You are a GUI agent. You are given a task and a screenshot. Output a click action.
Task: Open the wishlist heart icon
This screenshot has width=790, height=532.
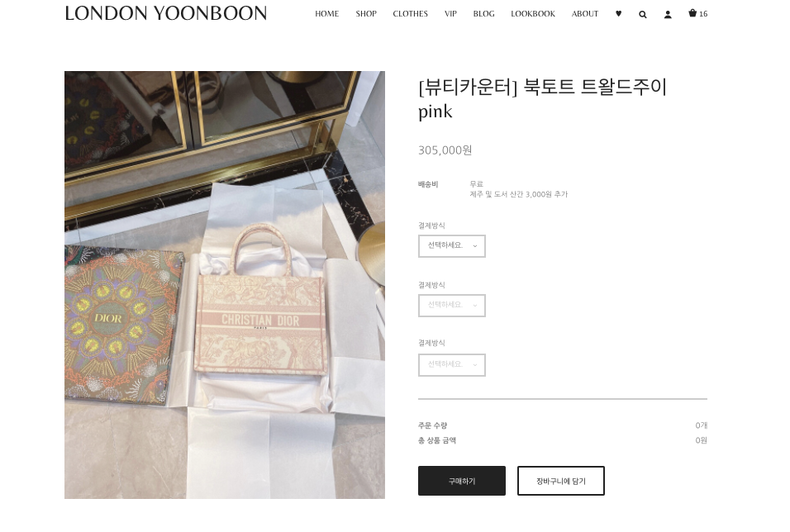[x=618, y=13]
